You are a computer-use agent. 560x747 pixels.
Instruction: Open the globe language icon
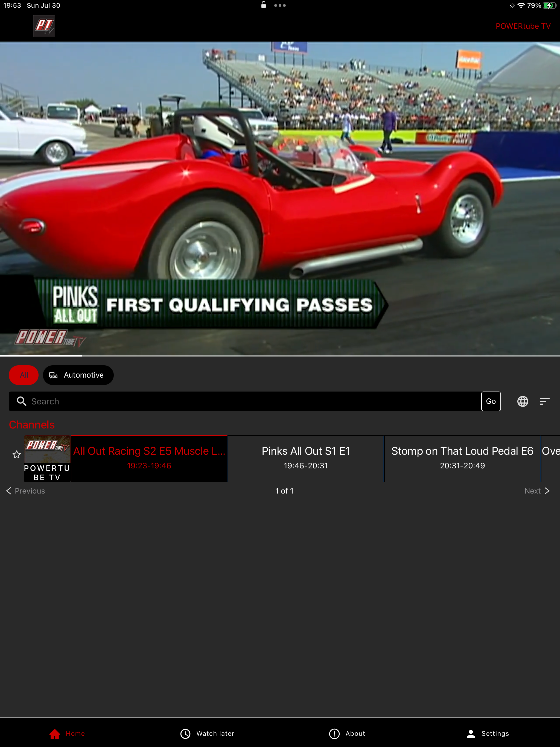coord(523,401)
